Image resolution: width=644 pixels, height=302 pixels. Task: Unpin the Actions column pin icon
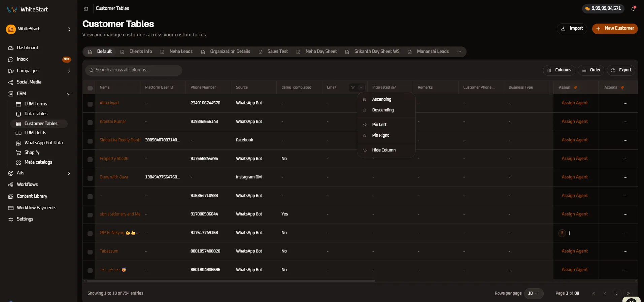click(622, 88)
